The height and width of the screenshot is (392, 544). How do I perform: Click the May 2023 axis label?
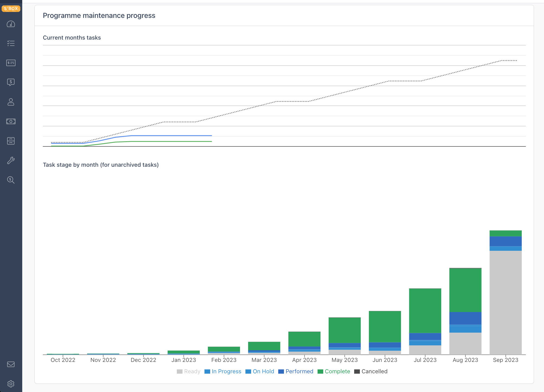point(345,360)
